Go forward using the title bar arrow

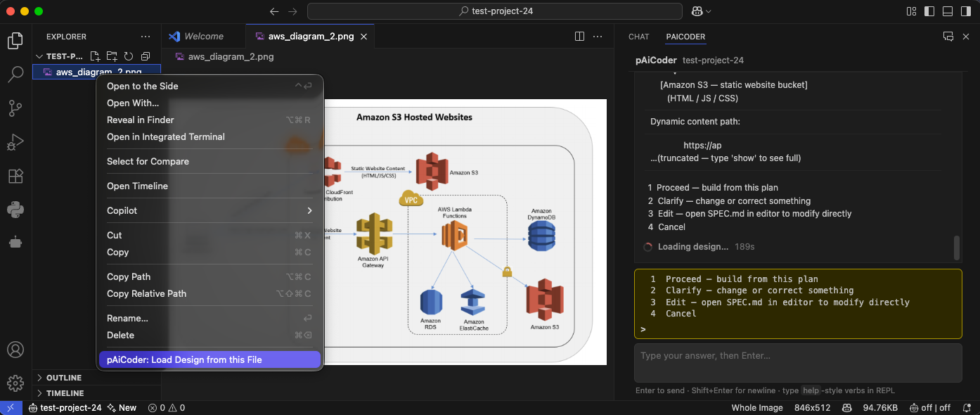pyautogui.click(x=292, y=11)
